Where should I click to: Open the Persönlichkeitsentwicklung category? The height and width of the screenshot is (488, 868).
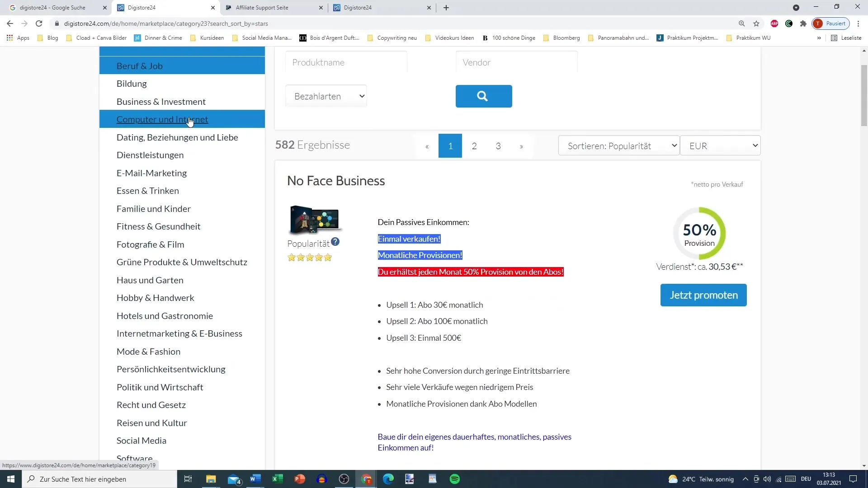click(171, 369)
